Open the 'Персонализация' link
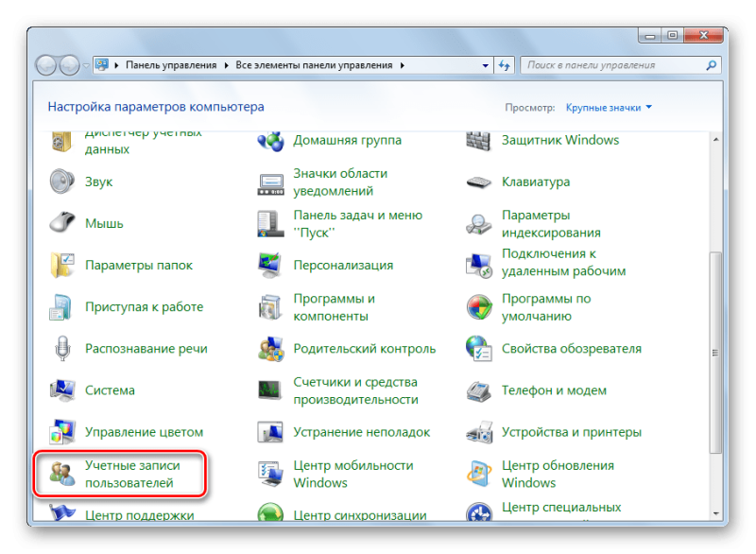This screenshot has height=554, width=756. (343, 266)
